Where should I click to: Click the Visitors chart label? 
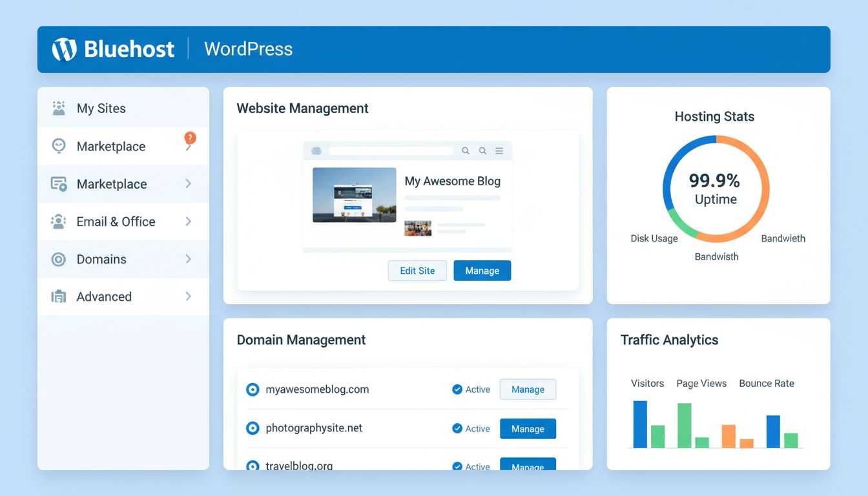(647, 383)
